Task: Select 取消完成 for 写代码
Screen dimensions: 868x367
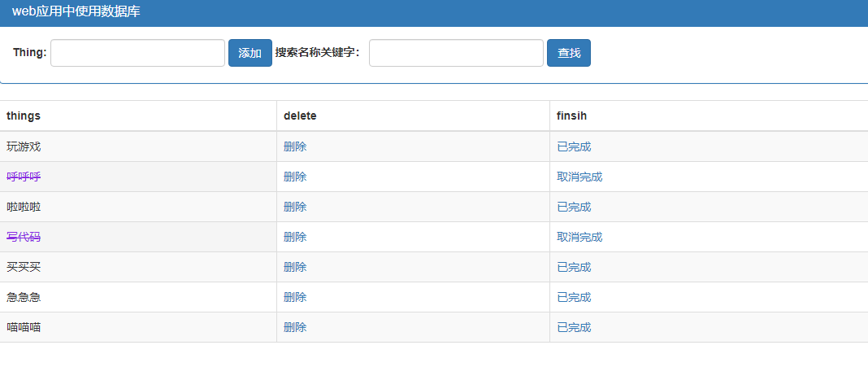Action: pyautogui.click(x=579, y=237)
